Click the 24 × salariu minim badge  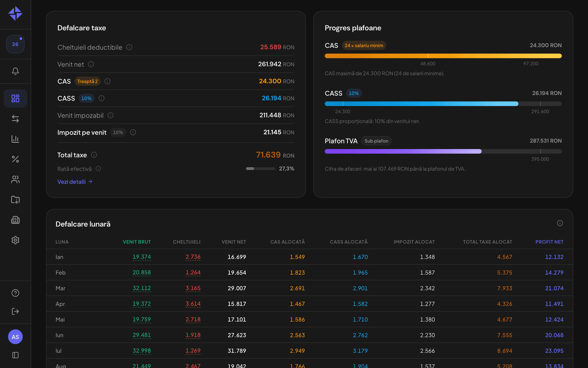click(x=364, y=46)
